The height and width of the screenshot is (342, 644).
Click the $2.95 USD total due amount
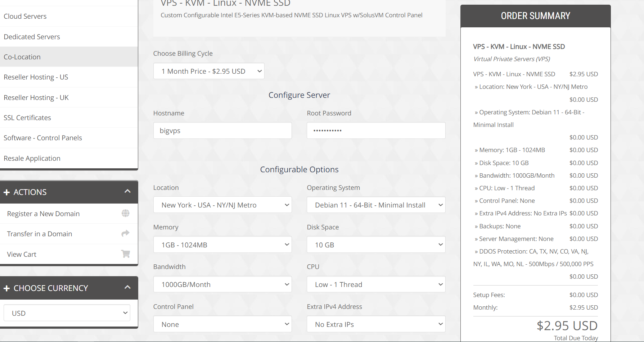point(567,326)
